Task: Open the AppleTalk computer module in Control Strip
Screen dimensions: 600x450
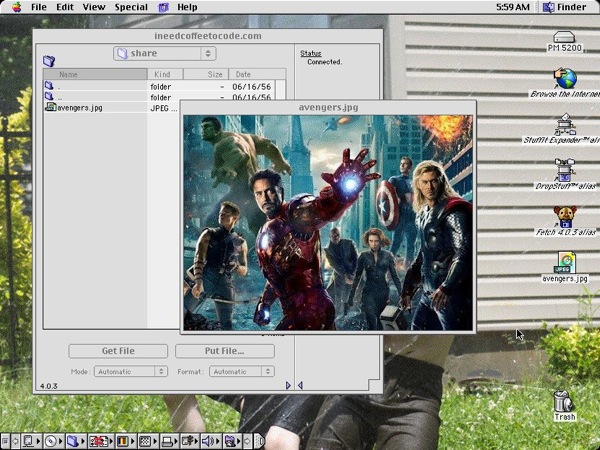Action: click(x=31, y=441)
